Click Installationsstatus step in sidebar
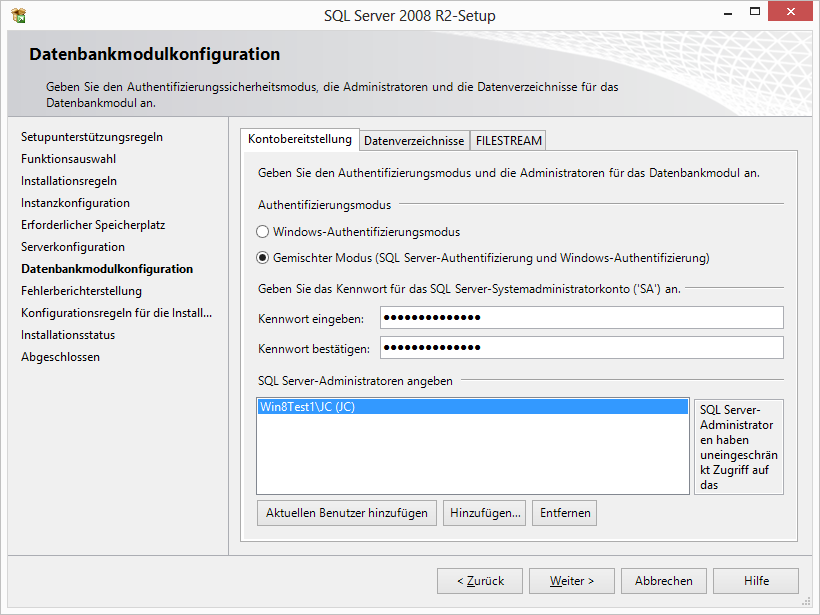 click(68, 335)
